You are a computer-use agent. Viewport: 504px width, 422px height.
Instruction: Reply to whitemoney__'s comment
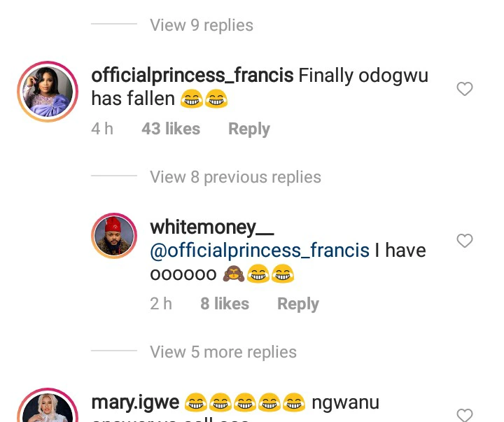tap(297, 304)
